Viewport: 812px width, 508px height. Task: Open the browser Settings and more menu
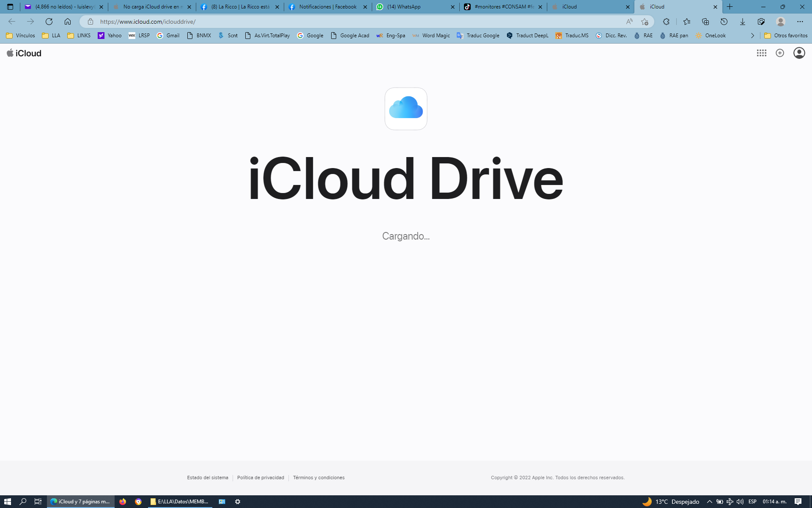tap(800, 22)
